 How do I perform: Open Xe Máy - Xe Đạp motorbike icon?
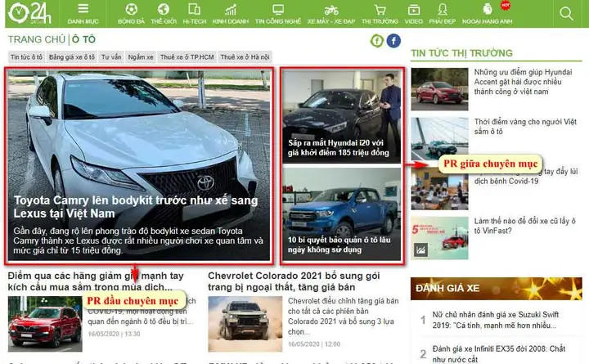331,10
